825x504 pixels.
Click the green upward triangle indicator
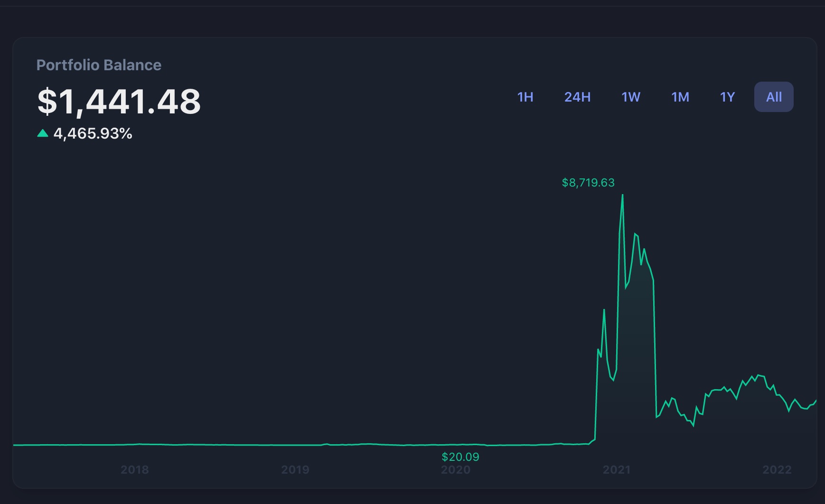pos(42,133)
